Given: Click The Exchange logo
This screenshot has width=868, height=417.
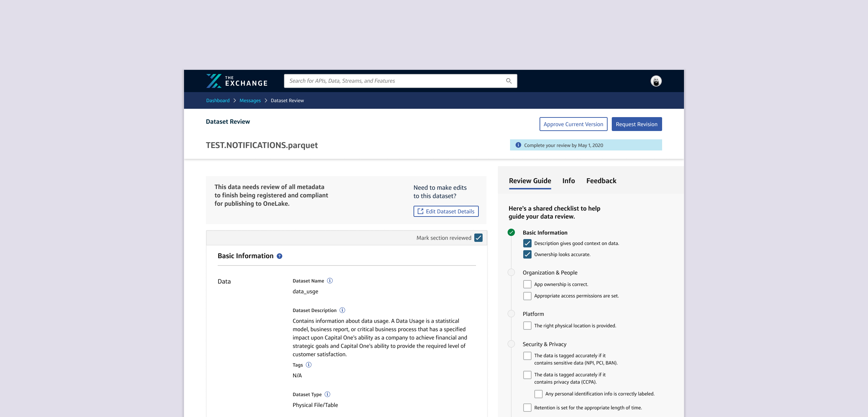Looking at the screenshot, I should (x=237, y=81).
